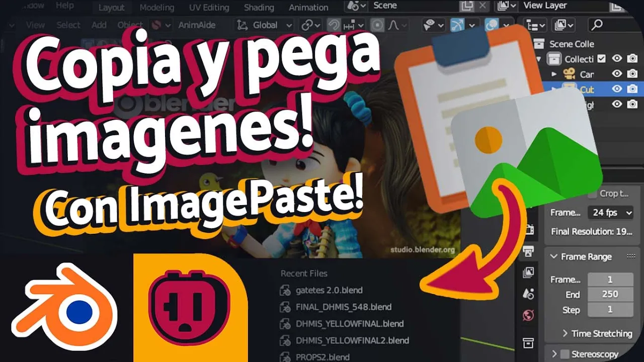This screenshot has width=644, height=362.
Task: Open the Output properties printer tab
Action: click(528, 250)
